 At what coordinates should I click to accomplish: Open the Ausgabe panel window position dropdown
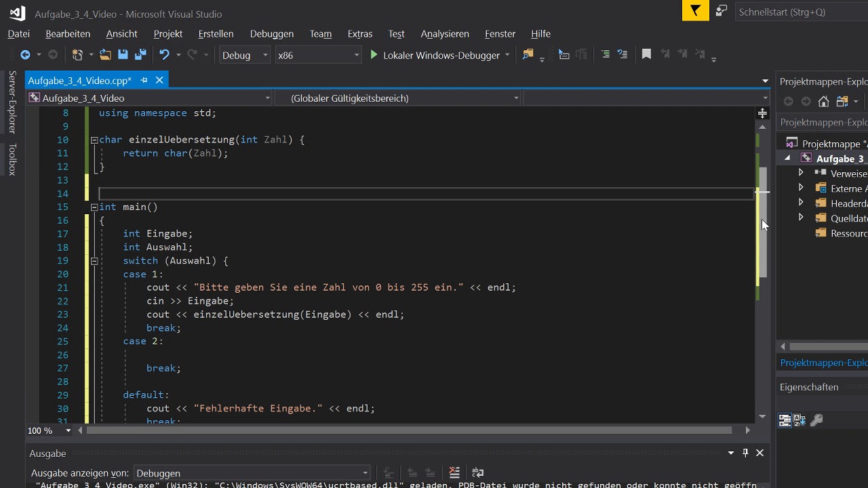731,453
